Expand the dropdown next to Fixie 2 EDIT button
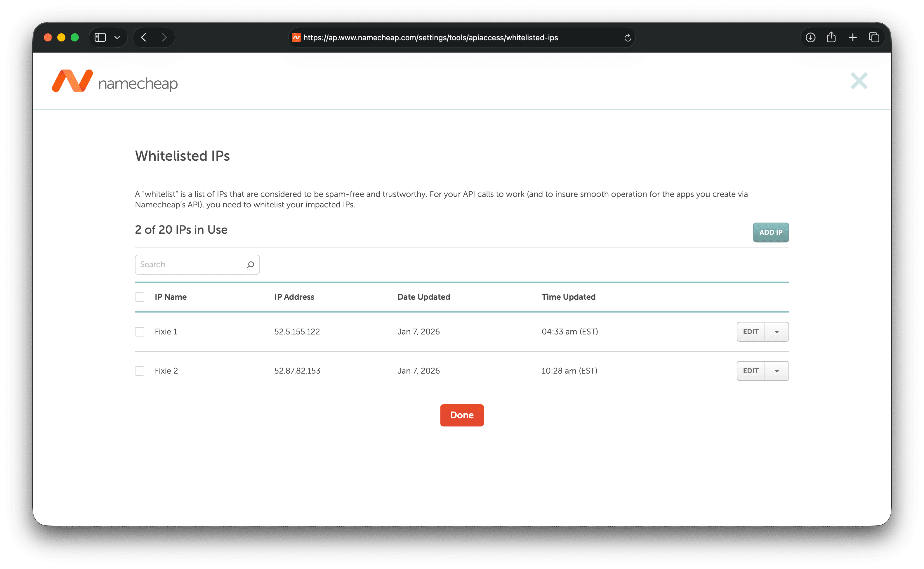Screen dimensions: 924x569 click(777, 371)
